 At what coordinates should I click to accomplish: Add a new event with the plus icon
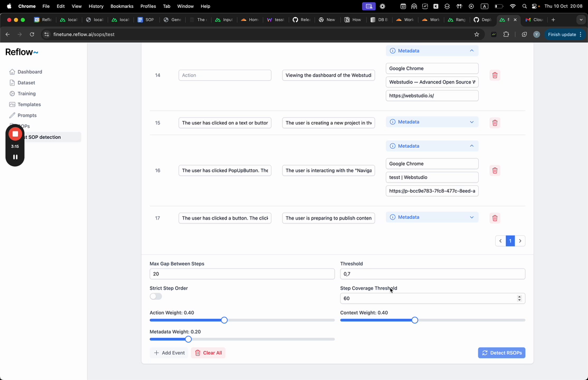pos(168,353)
